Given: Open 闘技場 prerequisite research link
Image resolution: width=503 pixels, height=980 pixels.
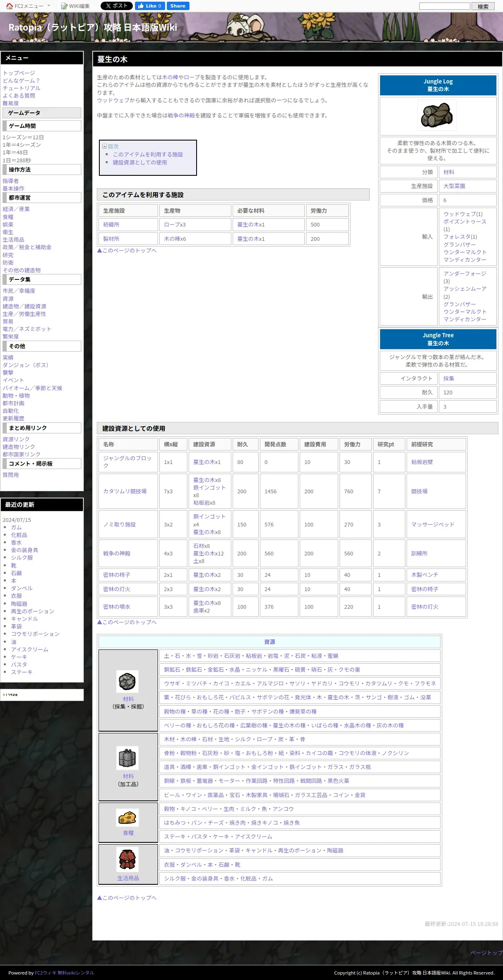Looking at the screenshot, I should tap(419, 491).
